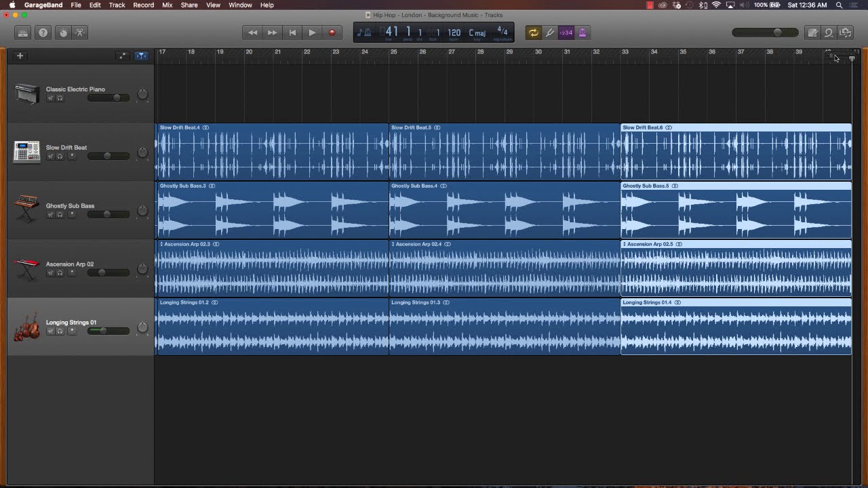The height and width of the screenshot is (488, 868).
Task: Open the File menu
Action: (76, 5)
